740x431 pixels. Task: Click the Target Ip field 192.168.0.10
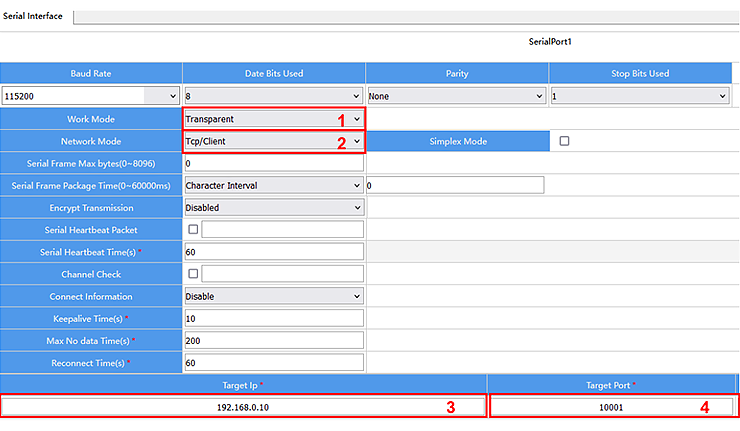243,407
